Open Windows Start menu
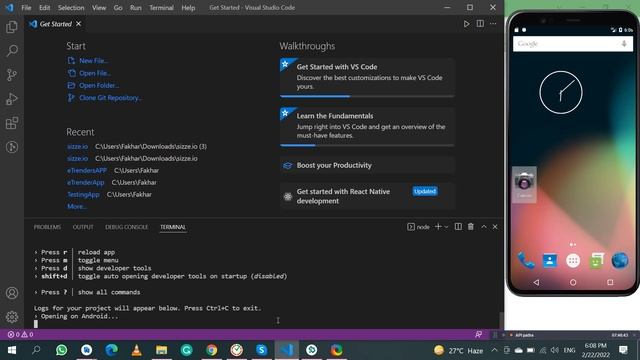 (12, 350)
